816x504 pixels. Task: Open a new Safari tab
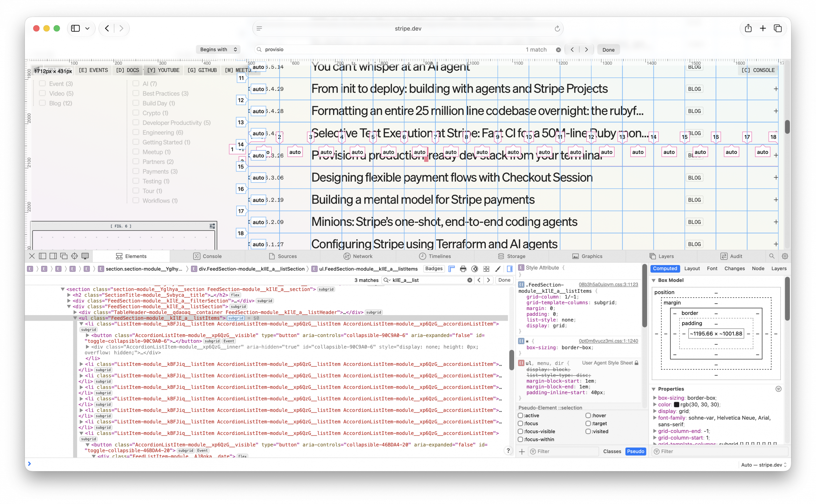763,28
